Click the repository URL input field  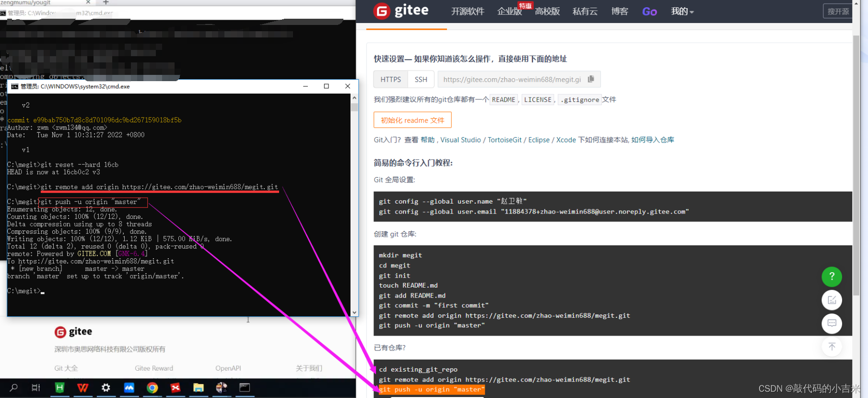coord(512,79)
